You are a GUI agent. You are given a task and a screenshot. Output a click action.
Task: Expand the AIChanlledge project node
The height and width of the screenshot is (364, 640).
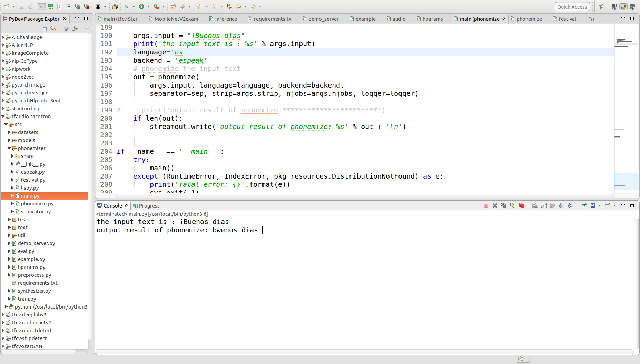3,37
